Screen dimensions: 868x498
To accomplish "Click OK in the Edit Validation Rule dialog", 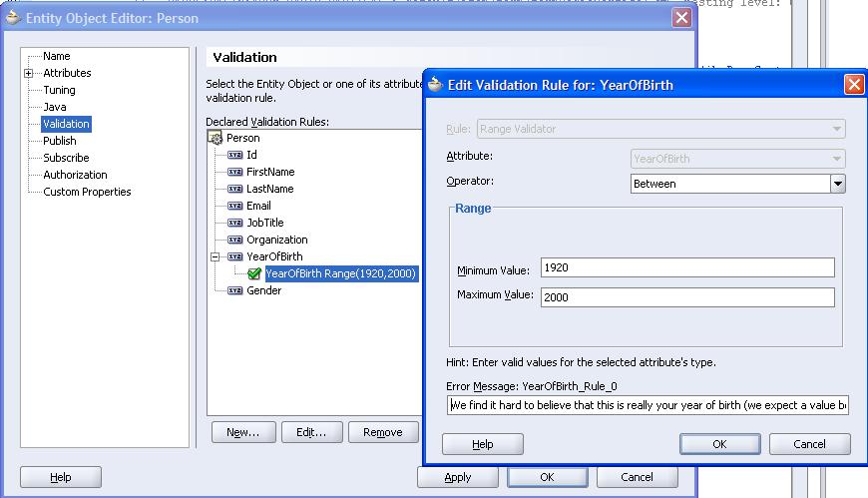I will [719, 444].
